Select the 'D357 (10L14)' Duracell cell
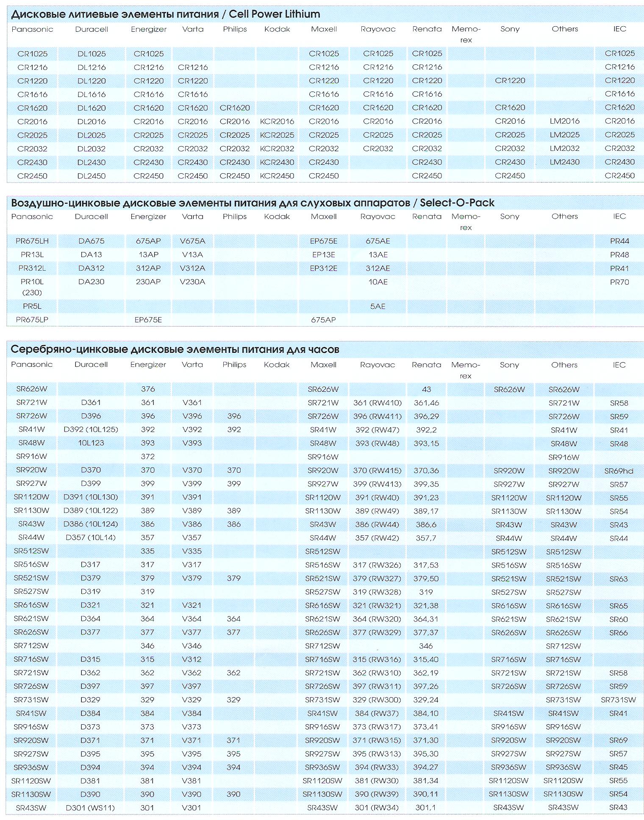The height and width of the screenshot is (820, 644). pos(91,537)
